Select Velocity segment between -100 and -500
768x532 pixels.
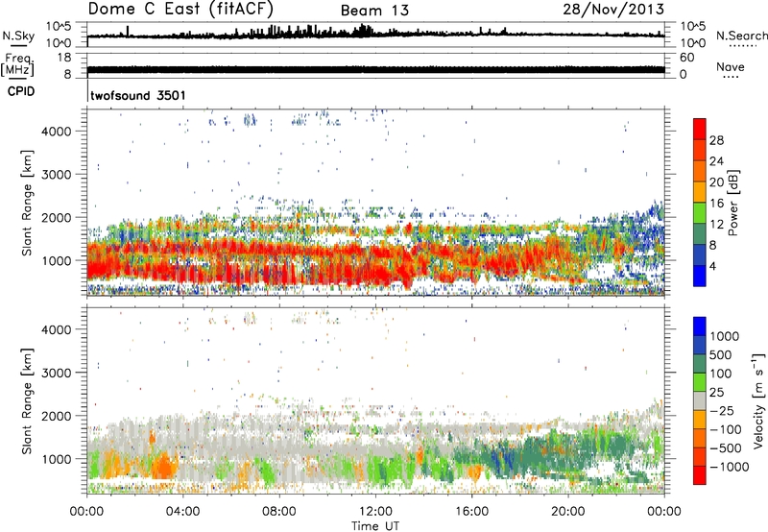(700, 438)
